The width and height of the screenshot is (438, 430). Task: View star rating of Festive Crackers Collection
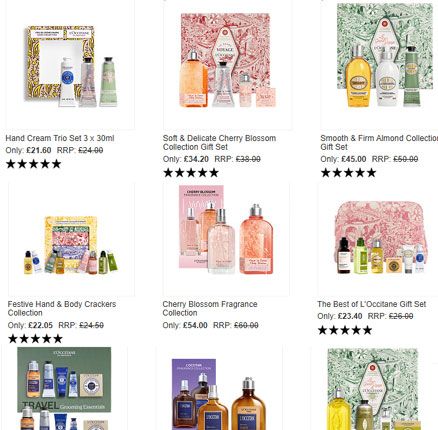[x=35, y=339]
